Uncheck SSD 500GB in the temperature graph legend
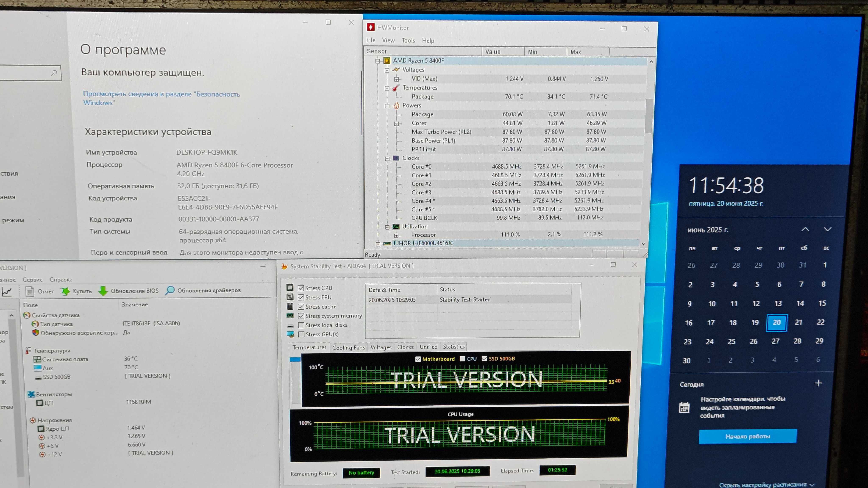Image resolution: width=868 pixels, height=488 pixels. [x=484, y=359]
